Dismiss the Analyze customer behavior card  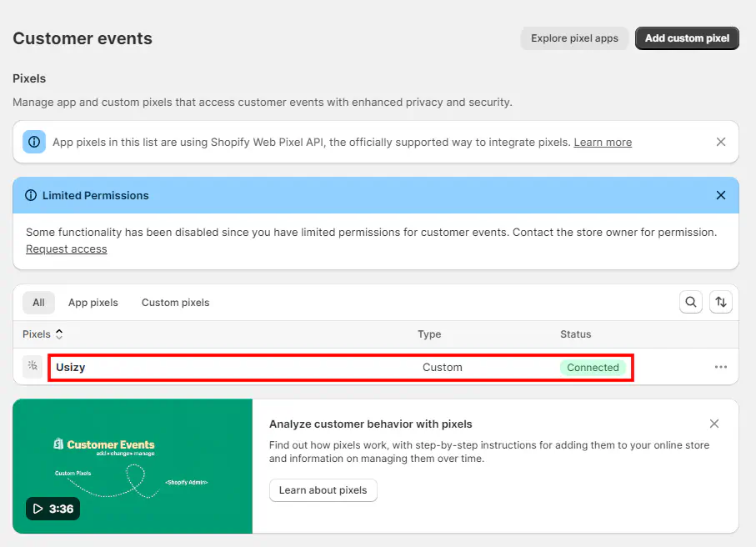[x=714, y=424]
